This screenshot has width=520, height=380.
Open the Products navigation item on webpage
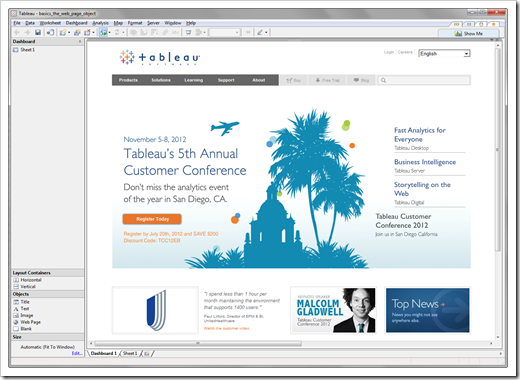click(128, 80)
